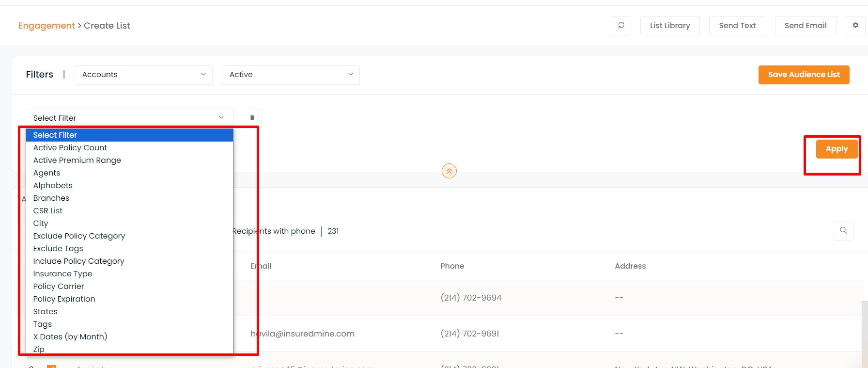Select Tags filter option
868x368 pixels.
click(129, 324)
